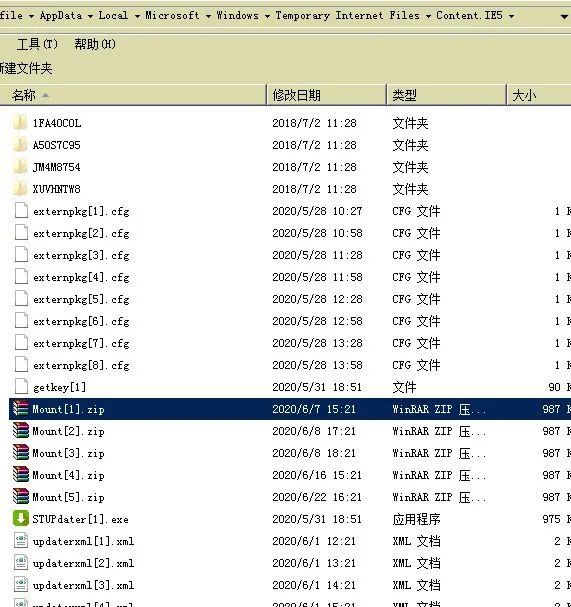Sort by 类型 column header
Viewport: 571px width, 607px height.
[x=447, y=95]
